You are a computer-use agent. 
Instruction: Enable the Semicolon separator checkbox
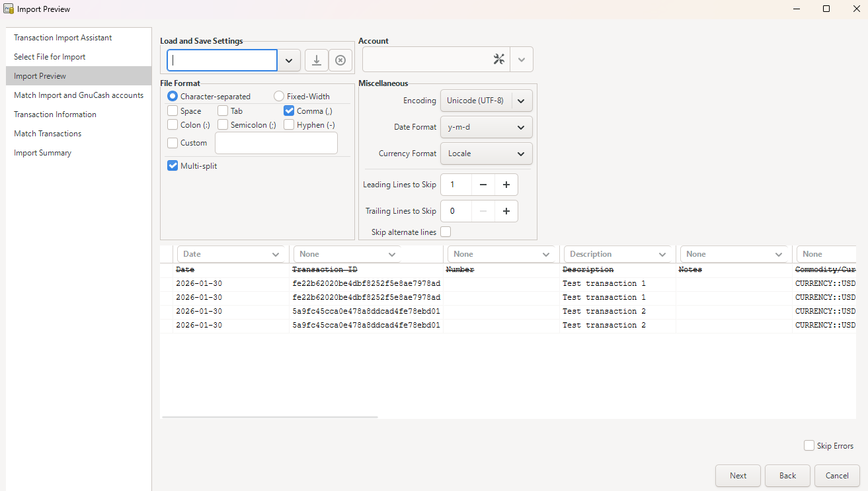click(x=223, y=125)
